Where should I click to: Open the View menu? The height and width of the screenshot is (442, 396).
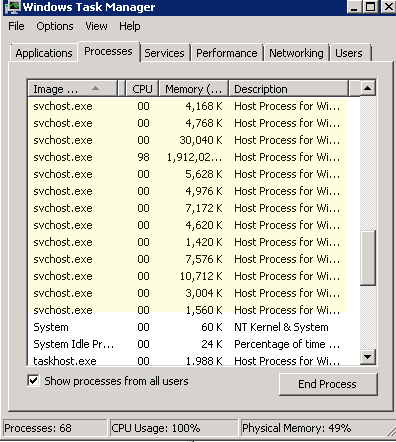[96, 26]
